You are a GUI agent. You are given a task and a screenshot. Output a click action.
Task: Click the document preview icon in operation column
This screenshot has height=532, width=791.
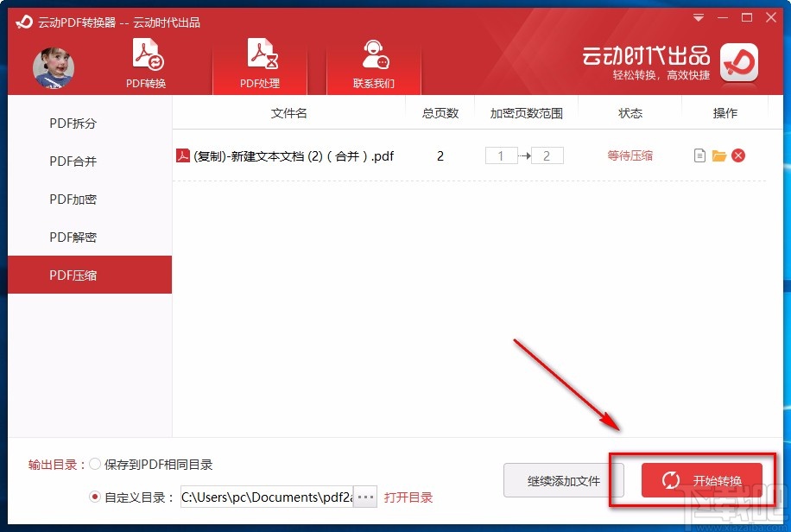699,155
